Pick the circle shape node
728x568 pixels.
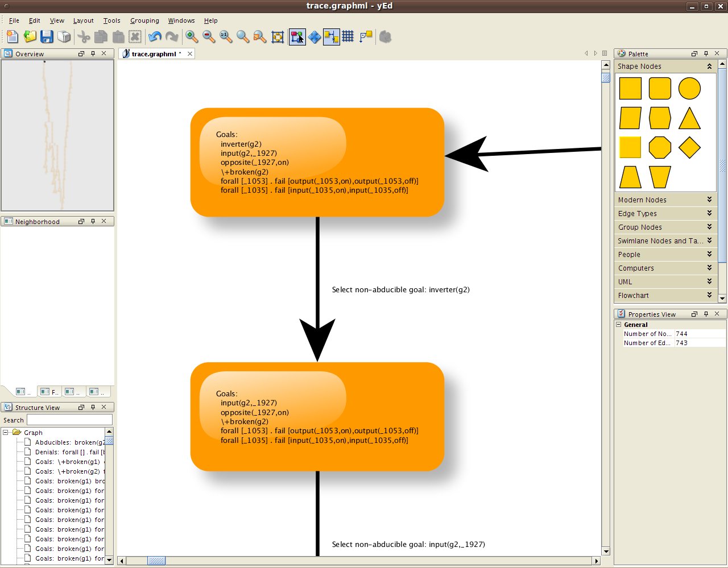click(689, 89)
